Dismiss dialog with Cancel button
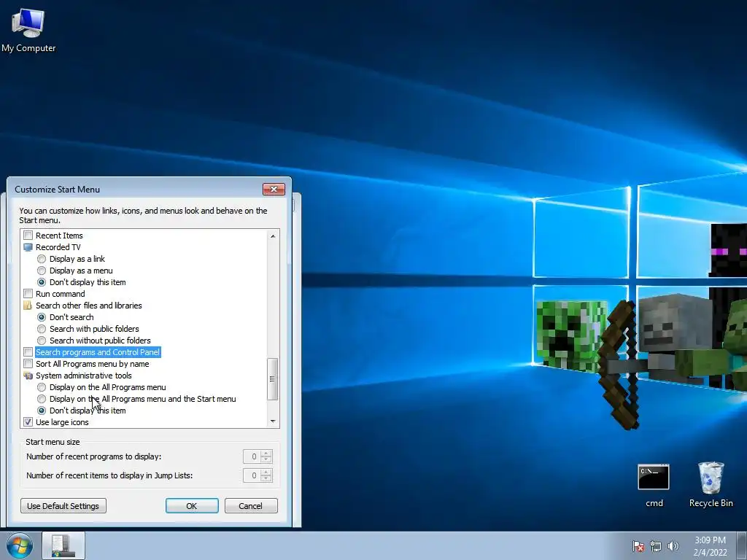 [251, 506]
